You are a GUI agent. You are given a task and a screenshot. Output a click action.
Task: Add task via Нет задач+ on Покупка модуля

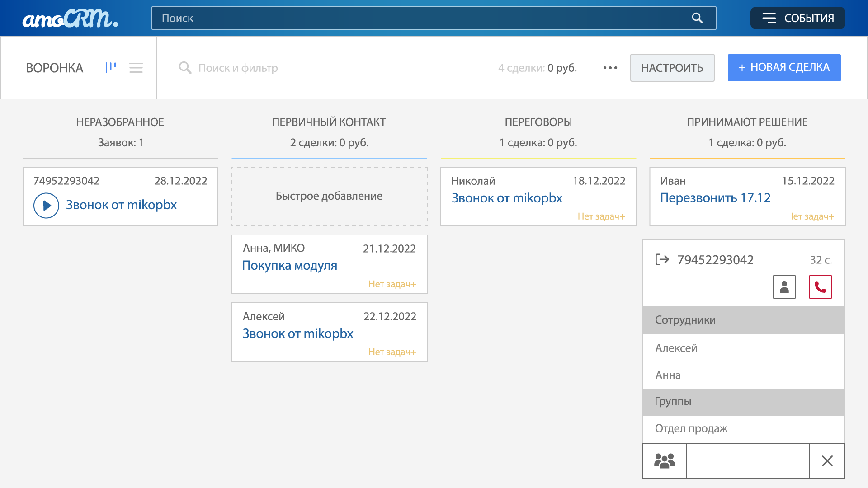pyautogui.click(x=392, y=284)
